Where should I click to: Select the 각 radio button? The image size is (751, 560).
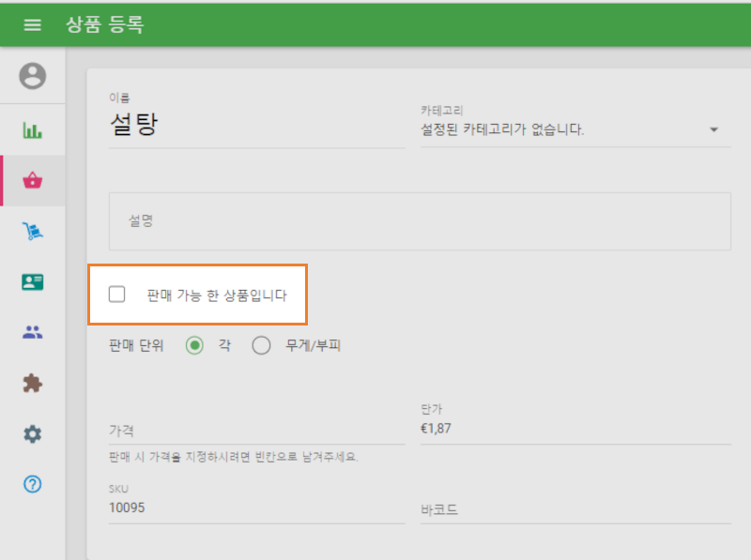(x=194, y=345)
